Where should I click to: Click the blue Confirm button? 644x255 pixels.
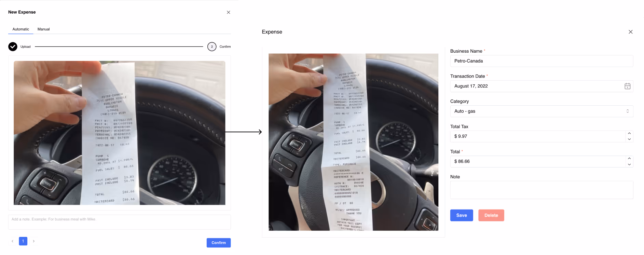[x=219, y=243]
